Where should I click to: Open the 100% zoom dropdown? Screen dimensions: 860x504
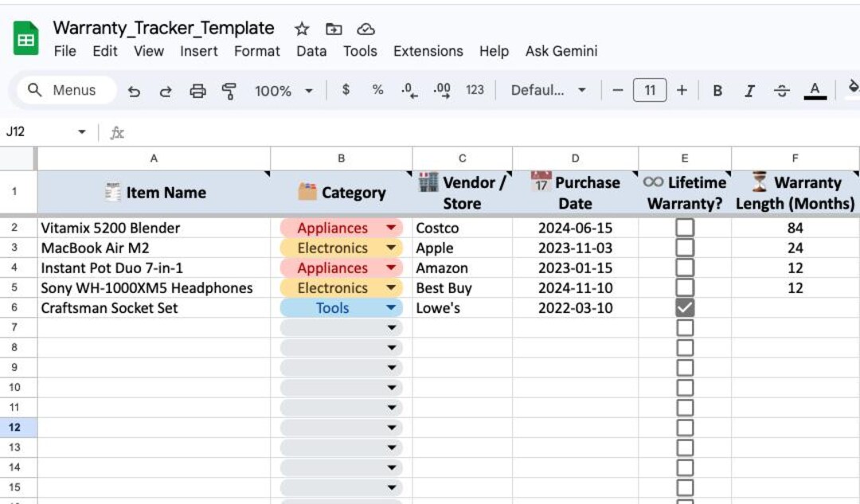coord(283,91)
